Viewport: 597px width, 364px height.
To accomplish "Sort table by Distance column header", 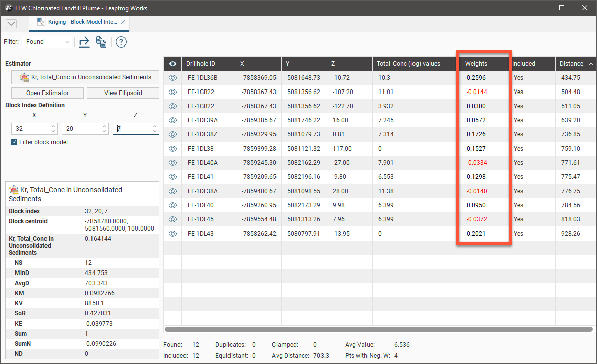I will [x=571, y=64].
